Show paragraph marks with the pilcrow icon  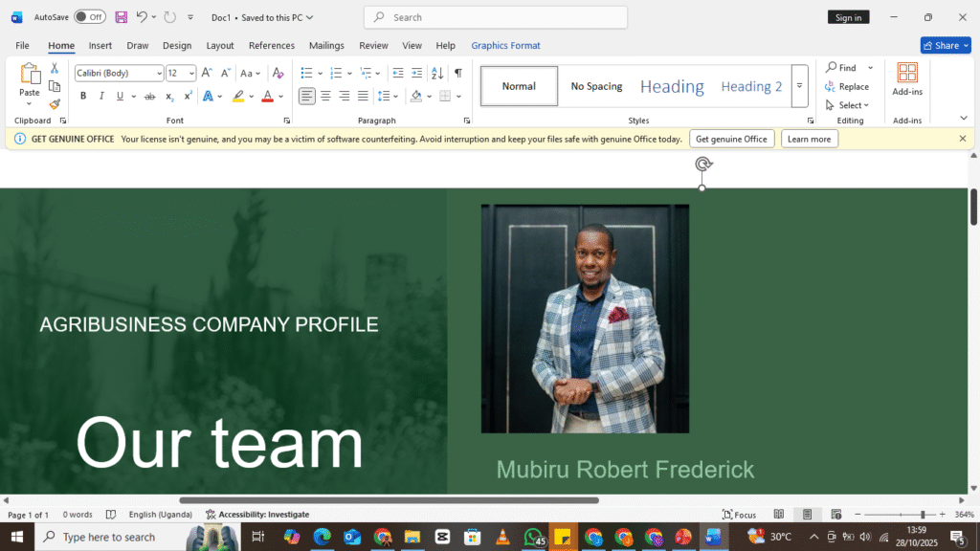[x=458, y=73]
